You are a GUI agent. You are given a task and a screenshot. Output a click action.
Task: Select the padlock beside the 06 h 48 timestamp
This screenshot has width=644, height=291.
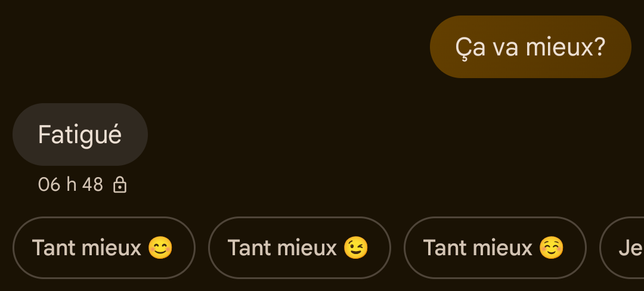120,185
